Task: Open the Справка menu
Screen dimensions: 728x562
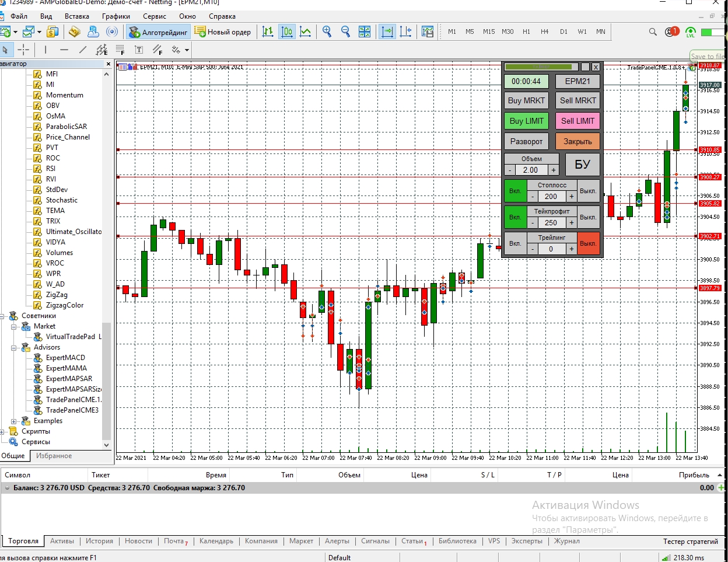Action: tap(222, 16)
